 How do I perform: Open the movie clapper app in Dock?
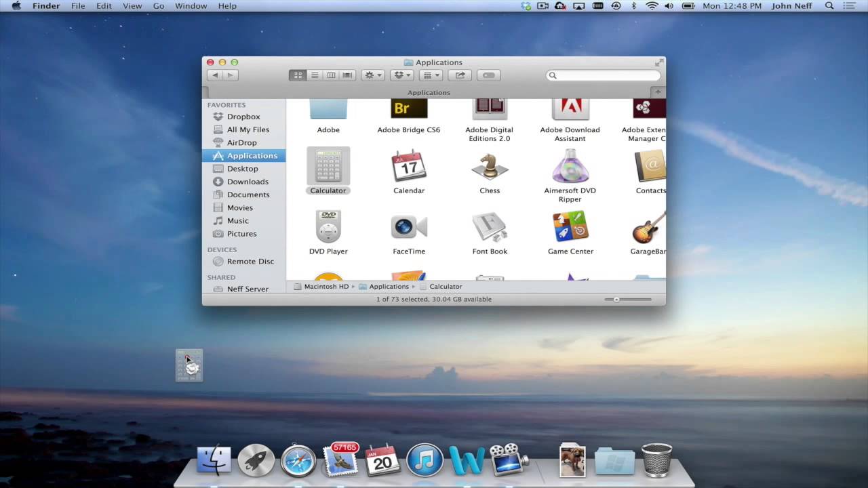pyautogui.click(x=509, y=460)
